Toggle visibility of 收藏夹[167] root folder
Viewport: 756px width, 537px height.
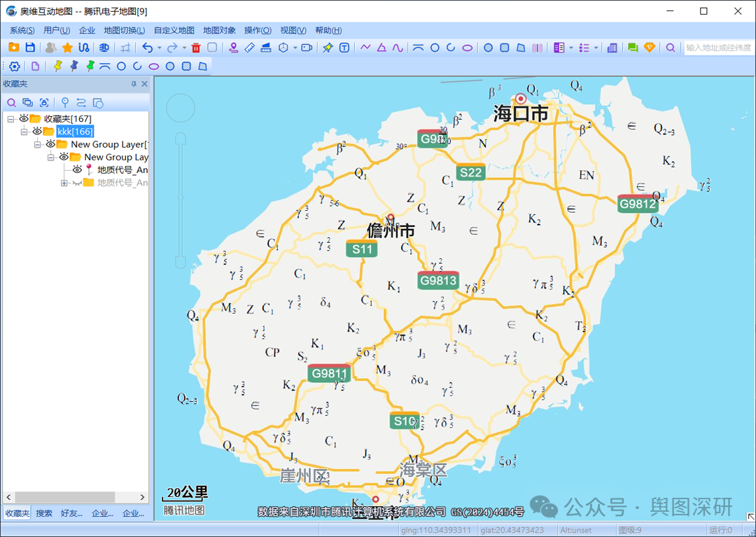(x=24, y=119)
